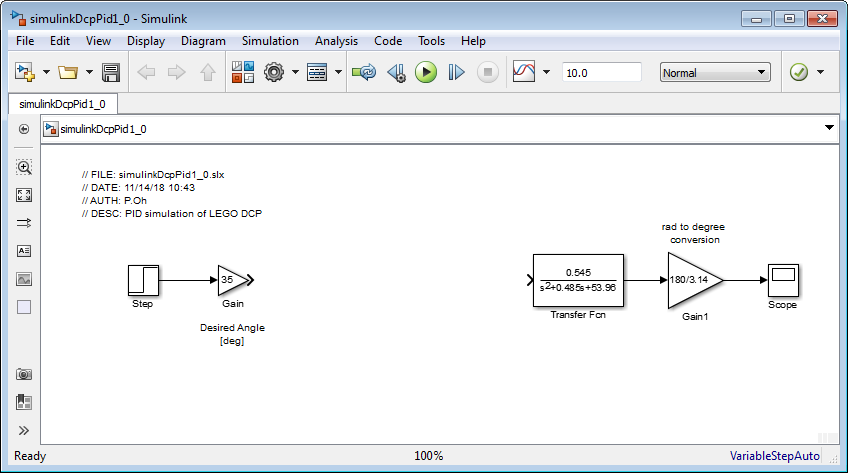The height and width of the screenshot is (473, 848).
Task: Click the New Model icon
Action: [x=25, y=72]
